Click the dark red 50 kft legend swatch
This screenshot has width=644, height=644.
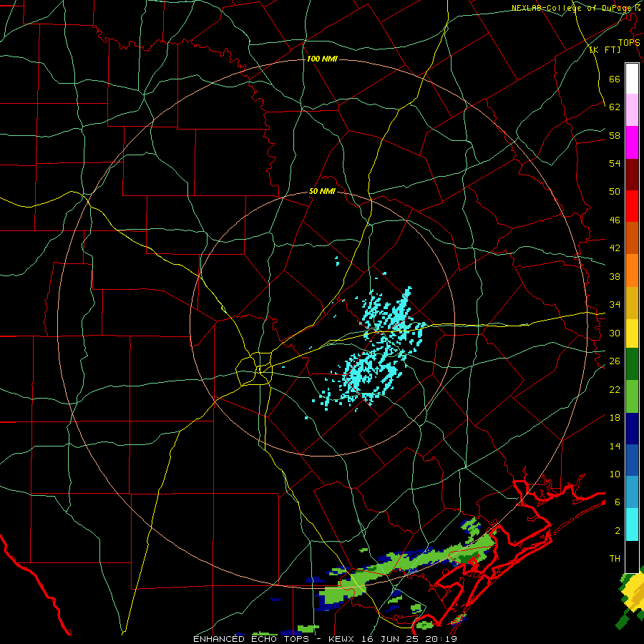coord(632,175)
